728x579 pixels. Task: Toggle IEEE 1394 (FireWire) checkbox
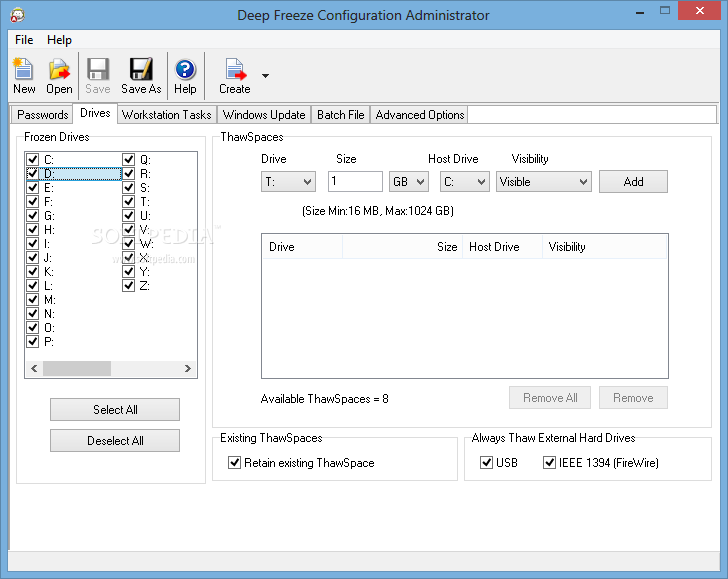(549, 462)
